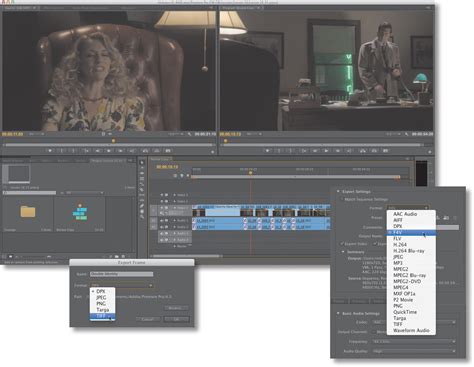Toggle the timeline Snap icon

coord(175,175)
